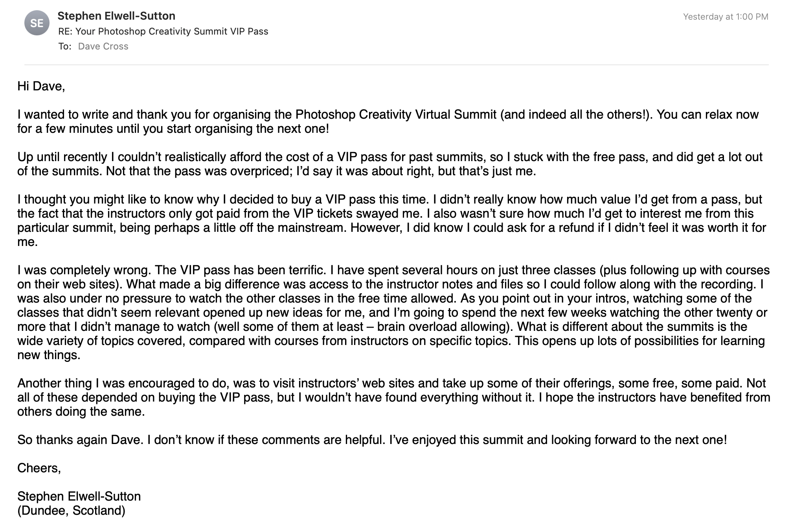This screenshot has height=532, width=790.
Task: Click the SE sender avatar icon
Action: pyautogui.click(x=37, y=23)
